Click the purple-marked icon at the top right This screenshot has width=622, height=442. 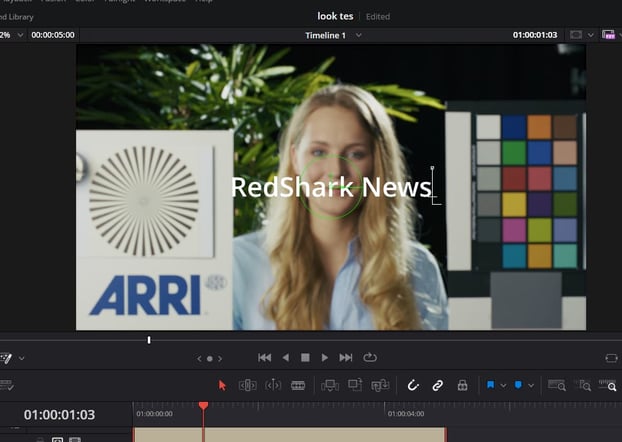(x=608, y=35)
